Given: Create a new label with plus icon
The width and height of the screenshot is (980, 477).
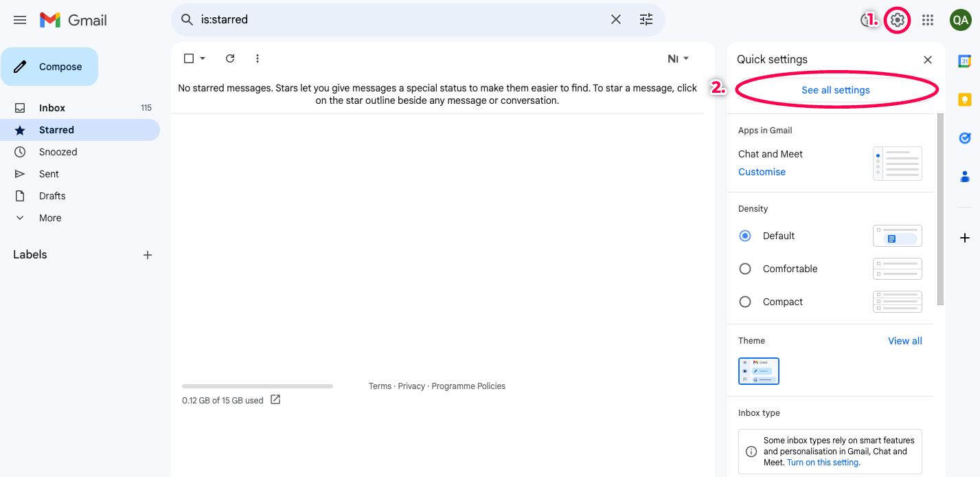Looking at the screenshot, I should coord(147,255).
